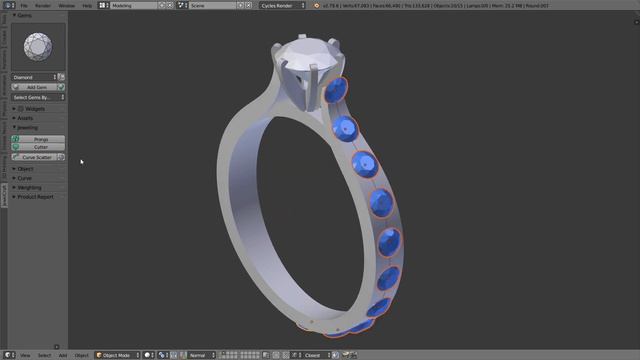
Task: Click the diamond gem preview thumbnail
Action: pos(38,47)
